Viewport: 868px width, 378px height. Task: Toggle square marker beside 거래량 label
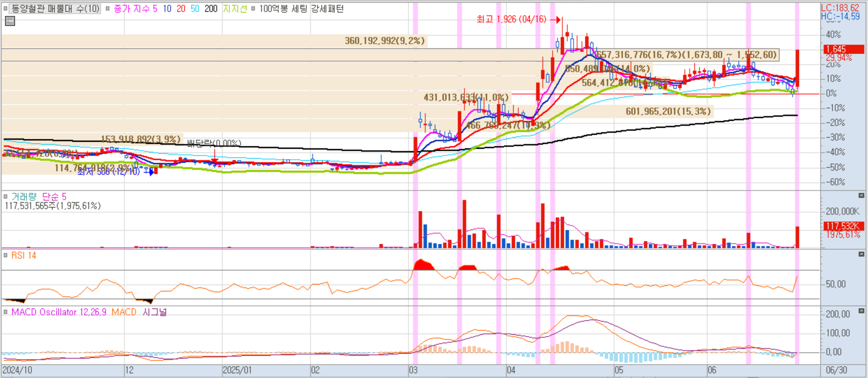6,197
